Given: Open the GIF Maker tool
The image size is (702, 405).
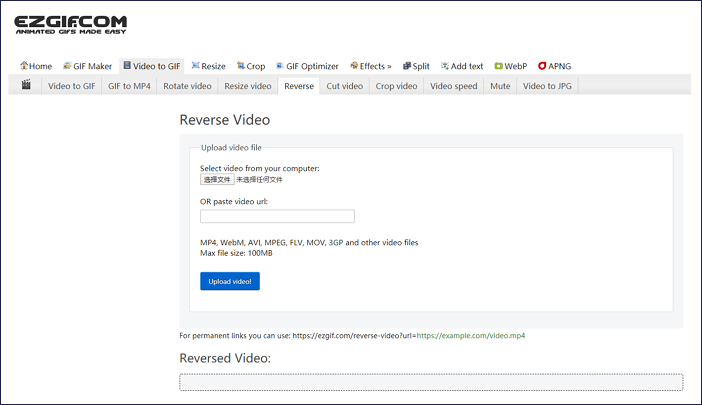Looking at the screenshot, I should (87, 66).
